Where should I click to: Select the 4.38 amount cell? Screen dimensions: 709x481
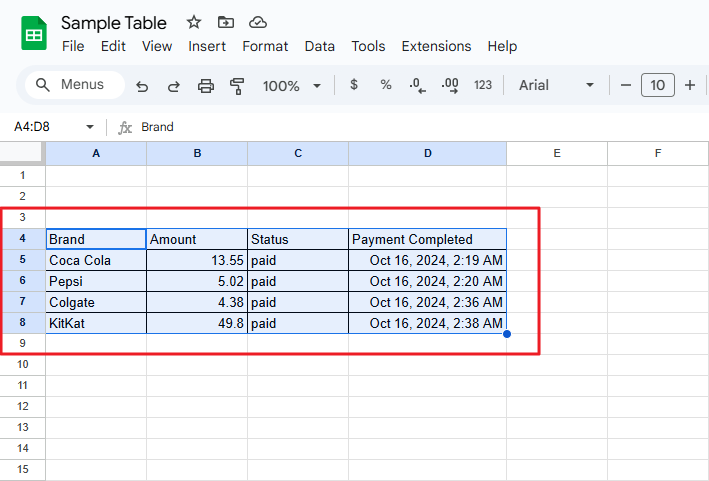click(x=197, y=302)
